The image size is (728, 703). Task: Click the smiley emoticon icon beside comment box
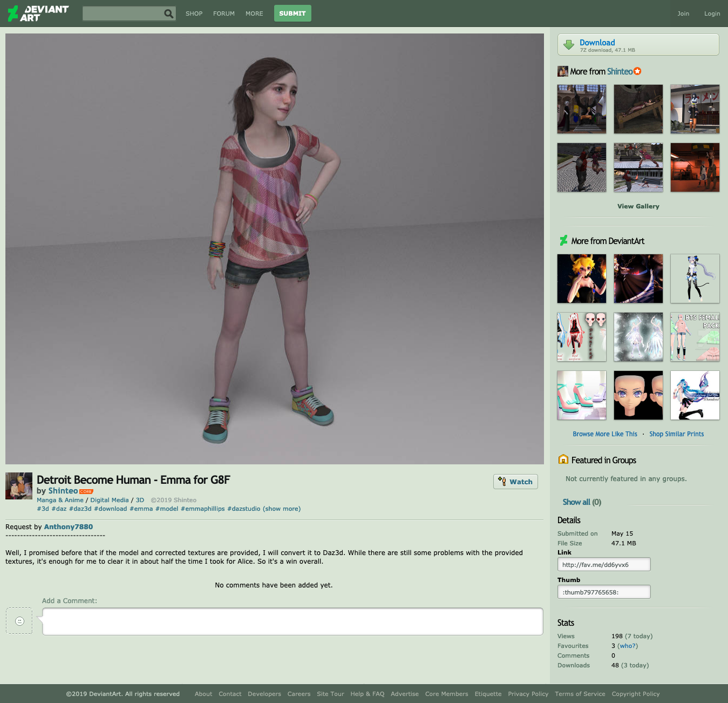point(19,621)
